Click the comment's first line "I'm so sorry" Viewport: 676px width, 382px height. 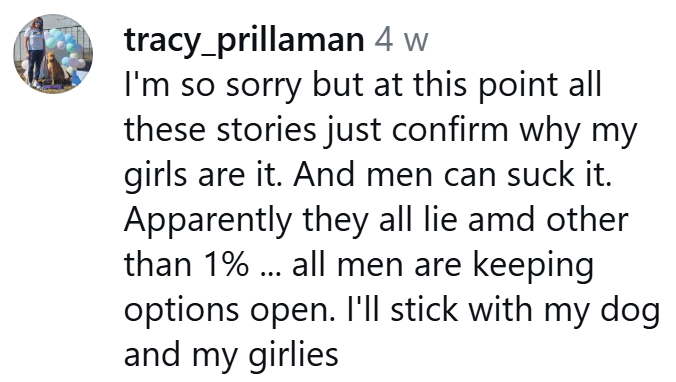click(x=212, y=86)
